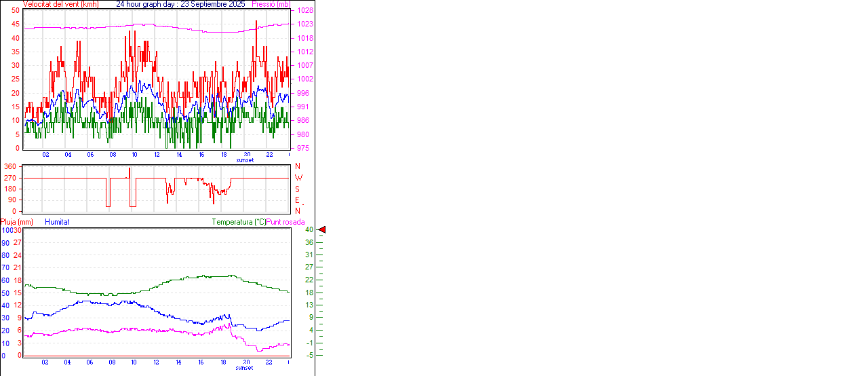Screen dimensions: 868x376
Task: Click the 40 value on temperature axis
Action: pos(309,230)
